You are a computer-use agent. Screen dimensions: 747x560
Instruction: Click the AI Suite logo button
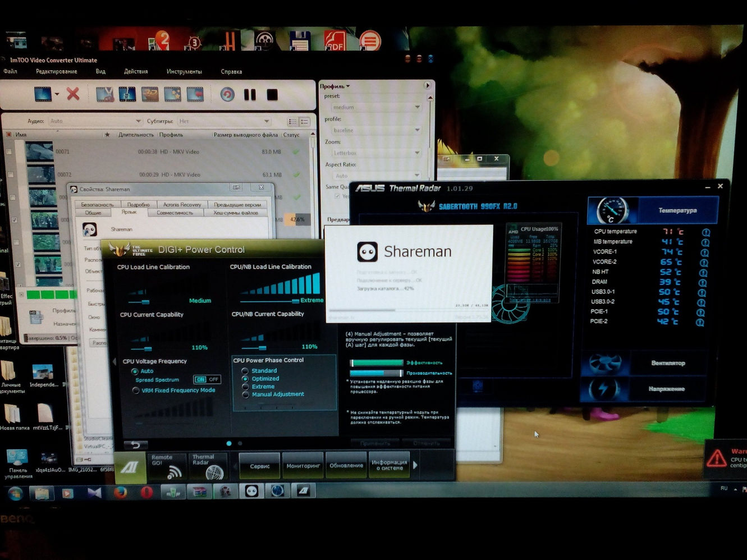click(x=130, y=467)
